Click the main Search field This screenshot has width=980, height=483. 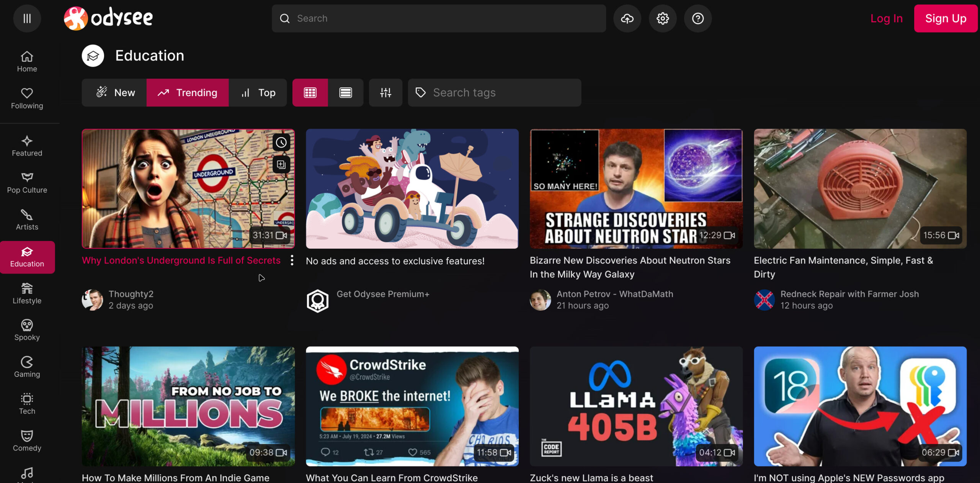(439, 18)
